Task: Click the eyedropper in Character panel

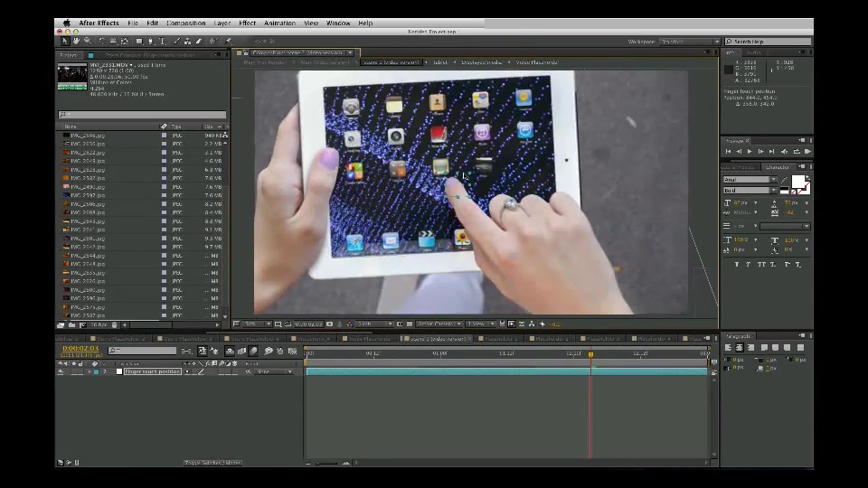Action: 785,180
